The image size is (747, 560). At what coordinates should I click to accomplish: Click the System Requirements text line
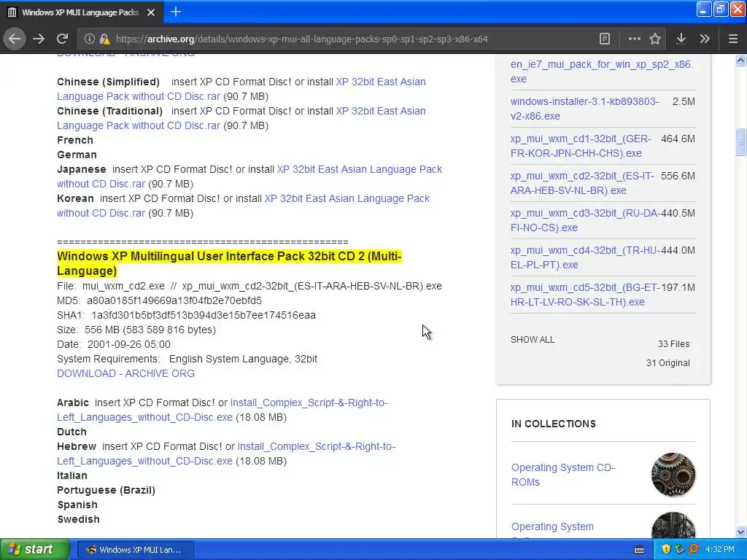tap(187, 359)
